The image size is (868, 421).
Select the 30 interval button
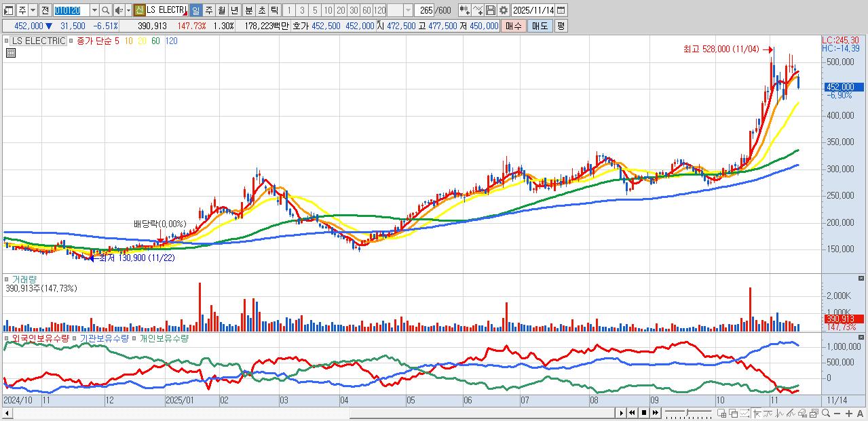(x=354, y=10)
